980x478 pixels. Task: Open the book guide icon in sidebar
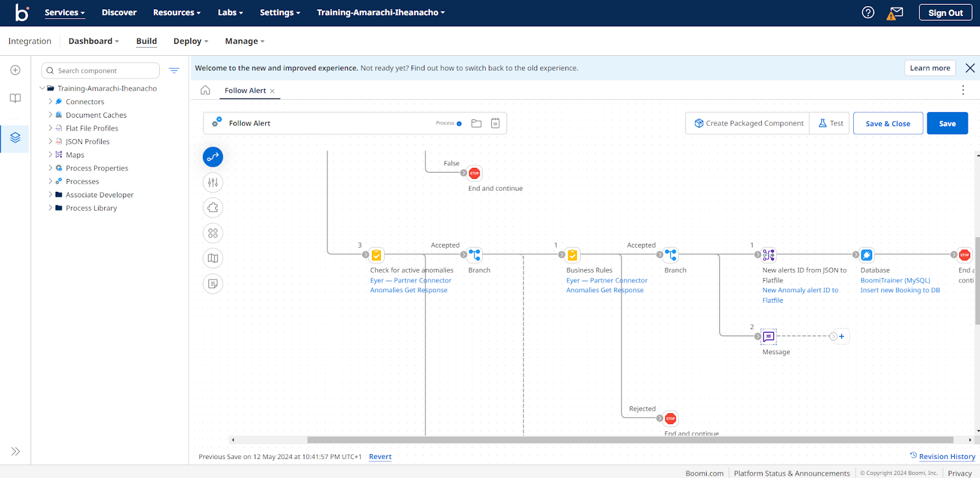15,98
